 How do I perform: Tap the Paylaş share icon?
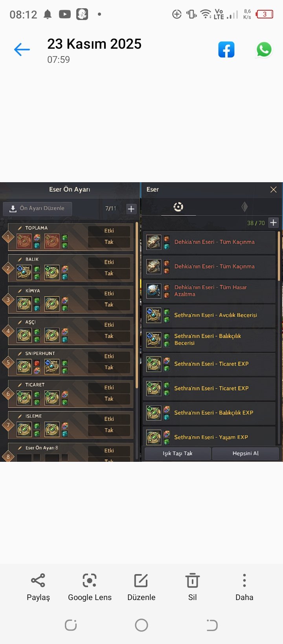pyautogui.click(x=38, y=580)
